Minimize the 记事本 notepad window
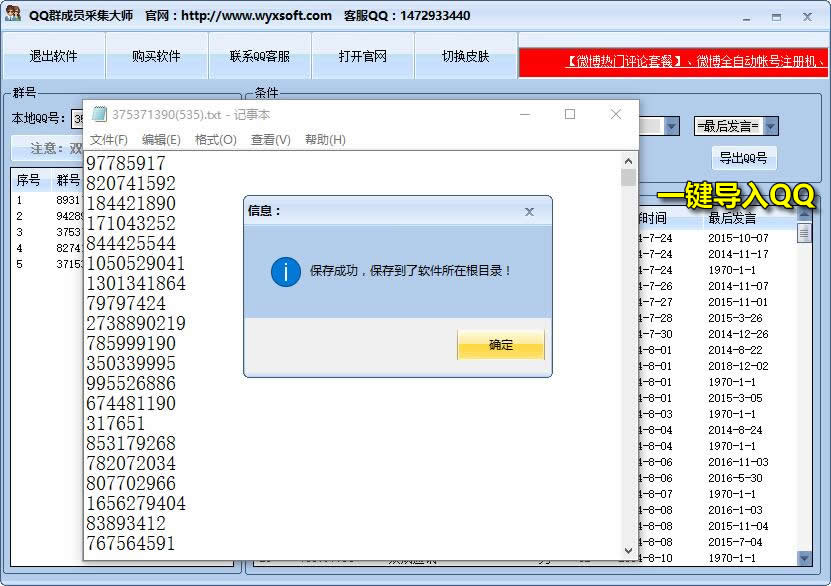Viewport: 831px width, 586px height. pyautogui.click(x=525, y=114)
